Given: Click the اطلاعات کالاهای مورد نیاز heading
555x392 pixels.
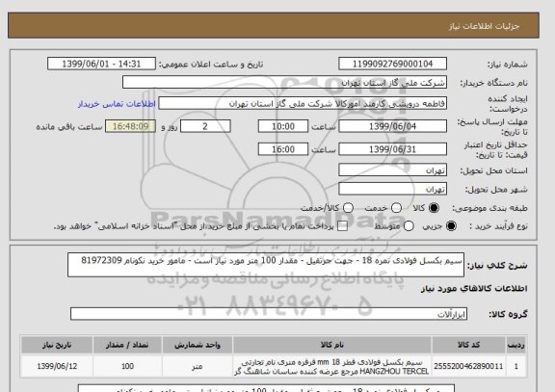Looking at the screenshot, I should pyautogui.click(x=474, y=289).
